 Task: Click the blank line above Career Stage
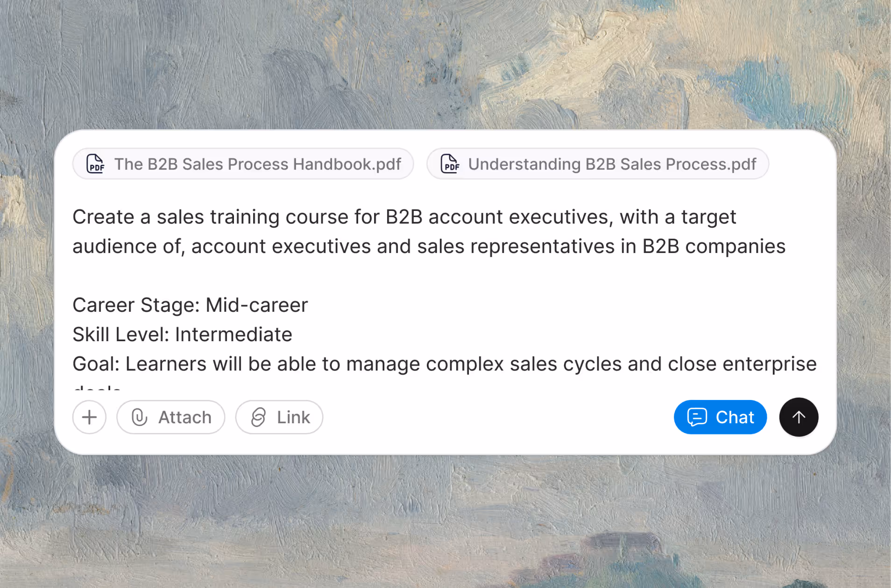pyautogui.click(x=327, y=276)
